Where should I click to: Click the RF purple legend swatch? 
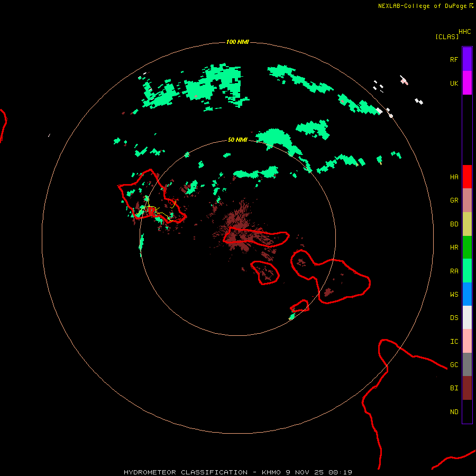[467, 59]
